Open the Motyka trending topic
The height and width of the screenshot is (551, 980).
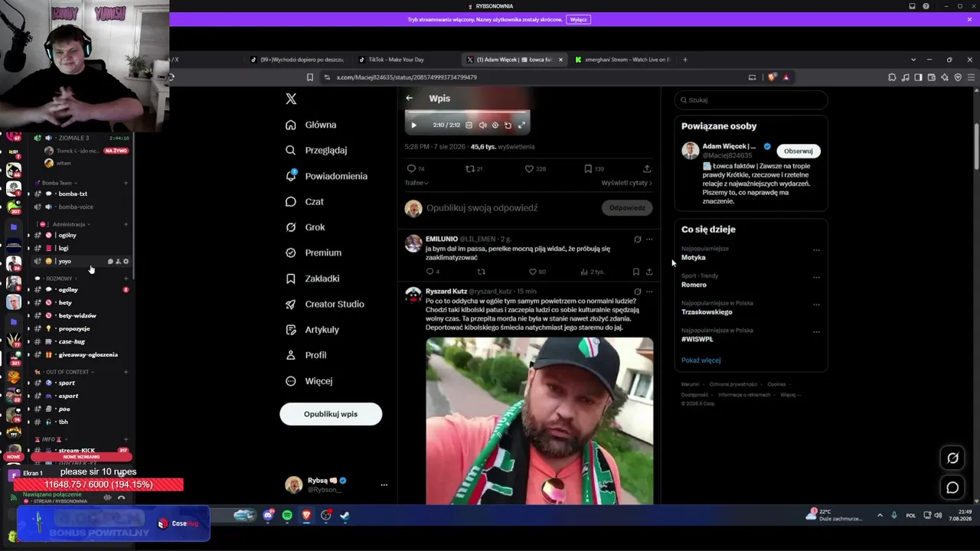(x=694, y=258)
